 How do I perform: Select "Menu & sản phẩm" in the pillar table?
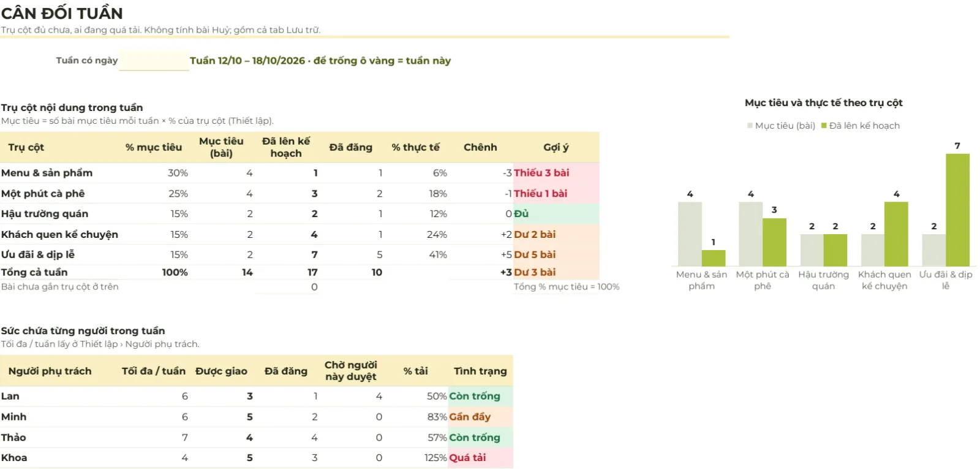pyautogui.click(x=47, y=173)
